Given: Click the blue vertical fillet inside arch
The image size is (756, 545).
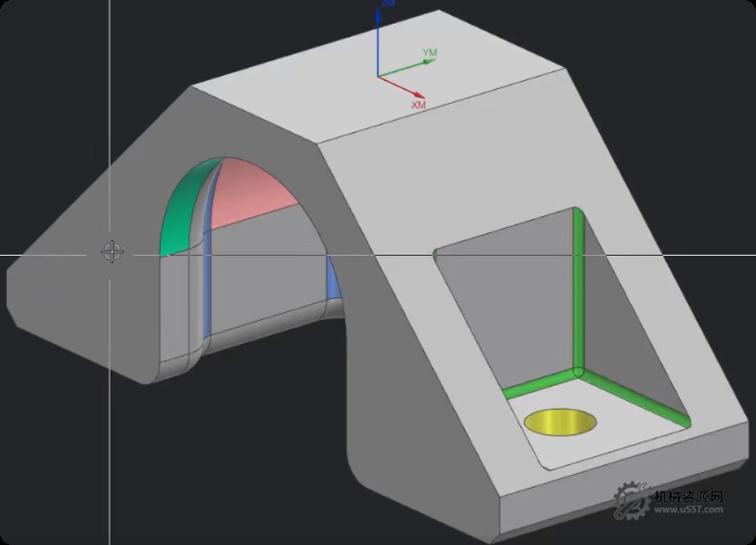Looking at the screenshot, I should [207, 286].
